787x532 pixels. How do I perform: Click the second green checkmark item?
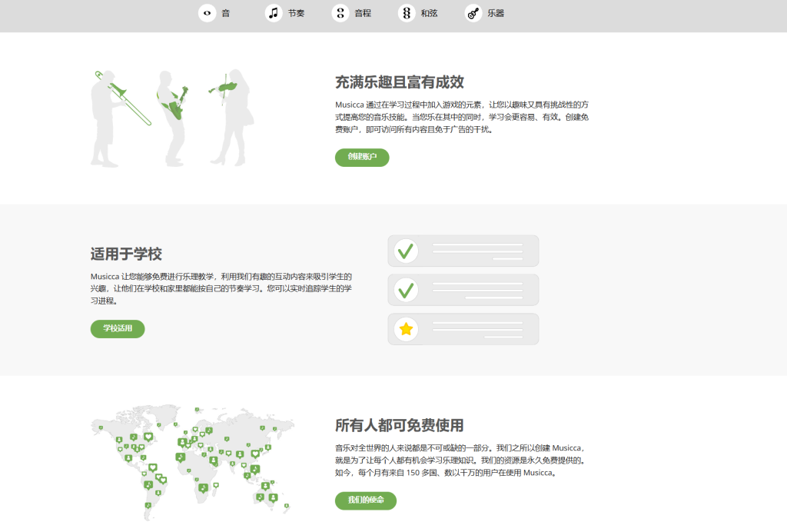pos(406,290)
